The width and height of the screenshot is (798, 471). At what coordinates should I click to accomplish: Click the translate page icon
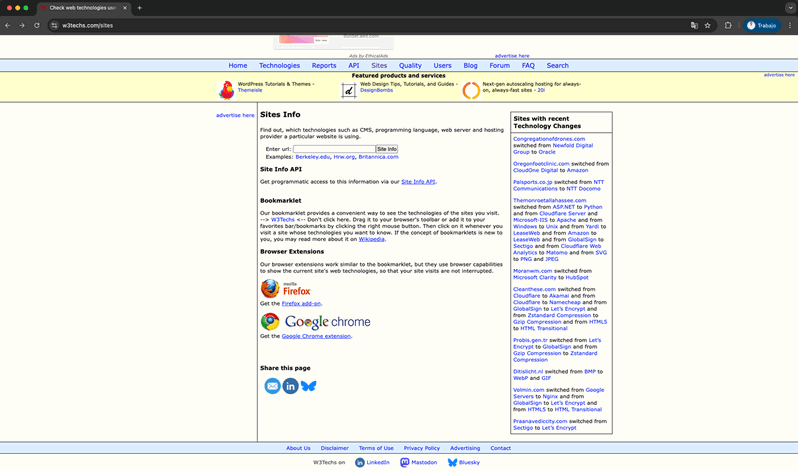694,25
